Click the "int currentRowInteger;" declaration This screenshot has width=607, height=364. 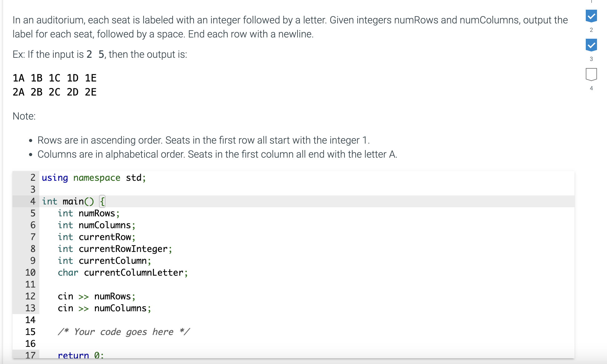point(115,249)
